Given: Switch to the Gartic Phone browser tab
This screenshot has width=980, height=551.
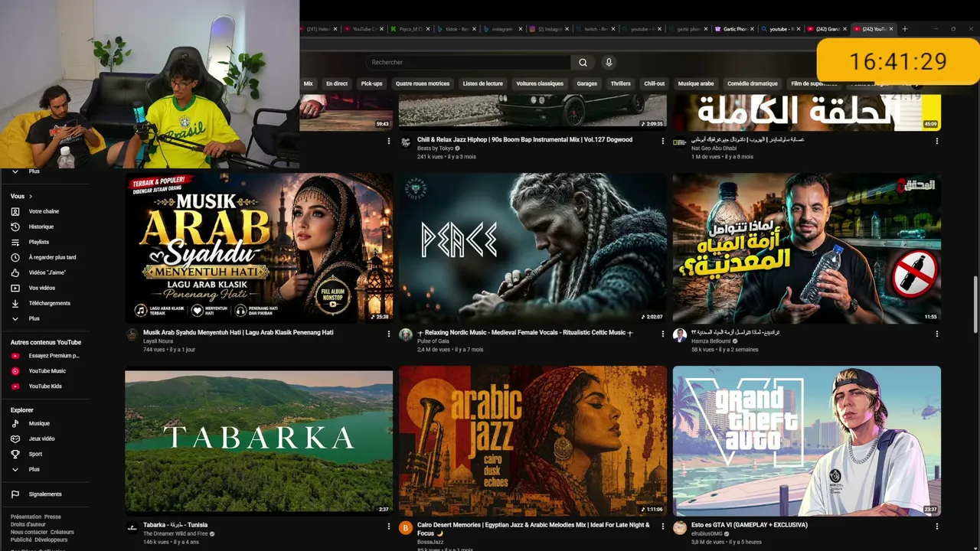Looking at the screenshot, I should click(x=735, y=29).
